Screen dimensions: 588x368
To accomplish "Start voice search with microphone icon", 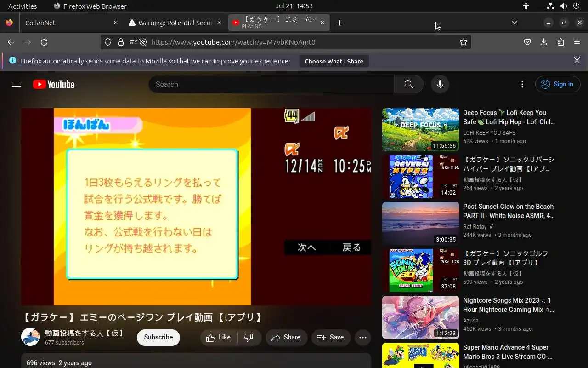I will [440, 84].
